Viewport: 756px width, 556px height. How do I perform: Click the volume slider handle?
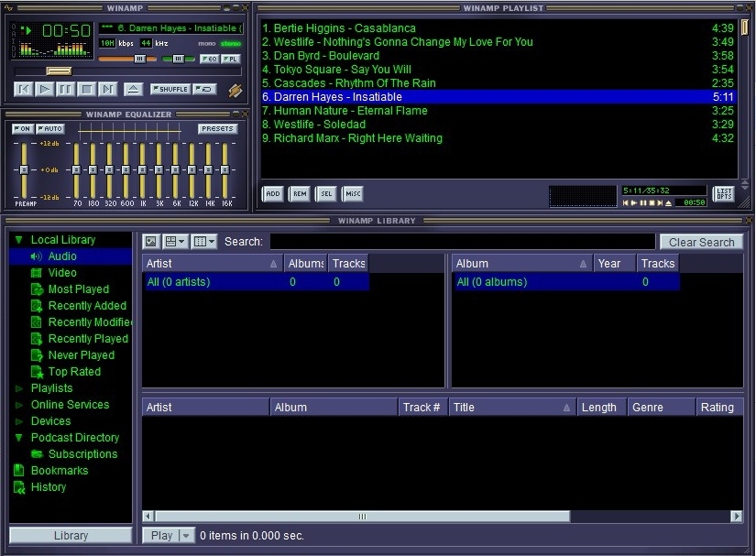(139, 59)
